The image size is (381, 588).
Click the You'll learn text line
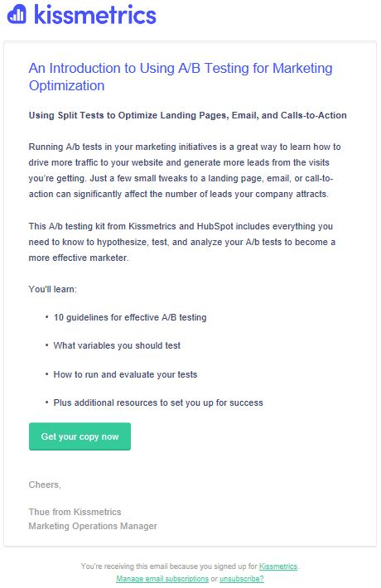pyautogui.click(x=52, y=289)
